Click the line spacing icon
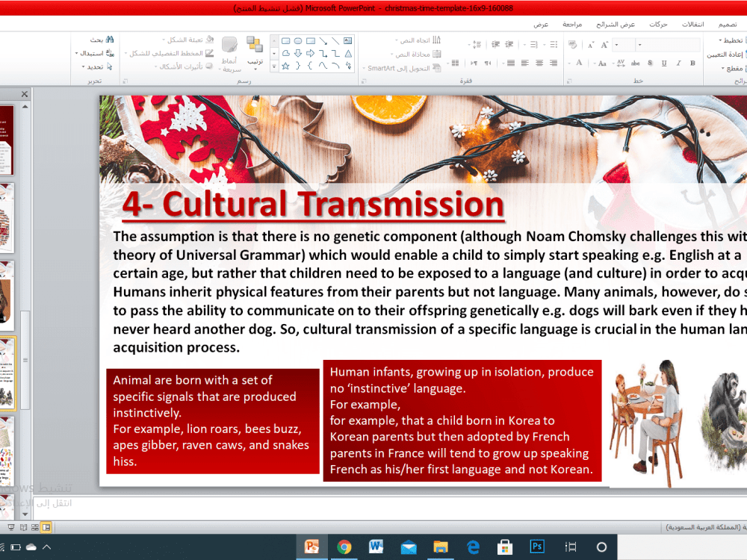 [477, 45]
